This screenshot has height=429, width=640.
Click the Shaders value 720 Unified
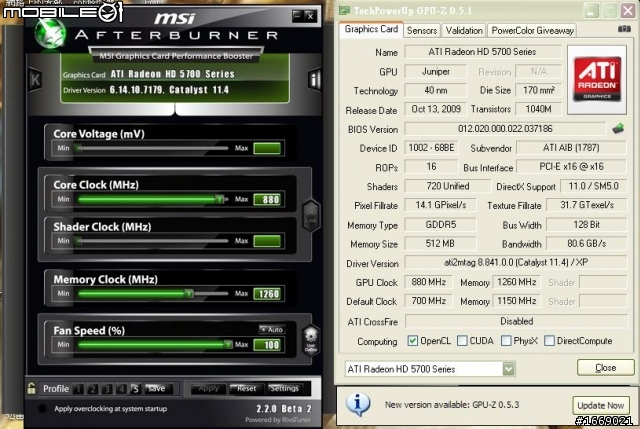[x=448, y=186]
